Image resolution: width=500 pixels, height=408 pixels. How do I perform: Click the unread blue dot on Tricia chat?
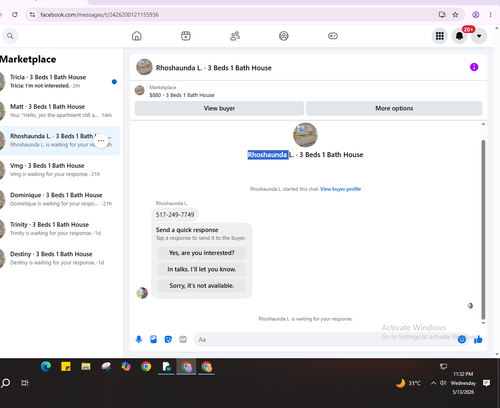[x=114, y=81]
